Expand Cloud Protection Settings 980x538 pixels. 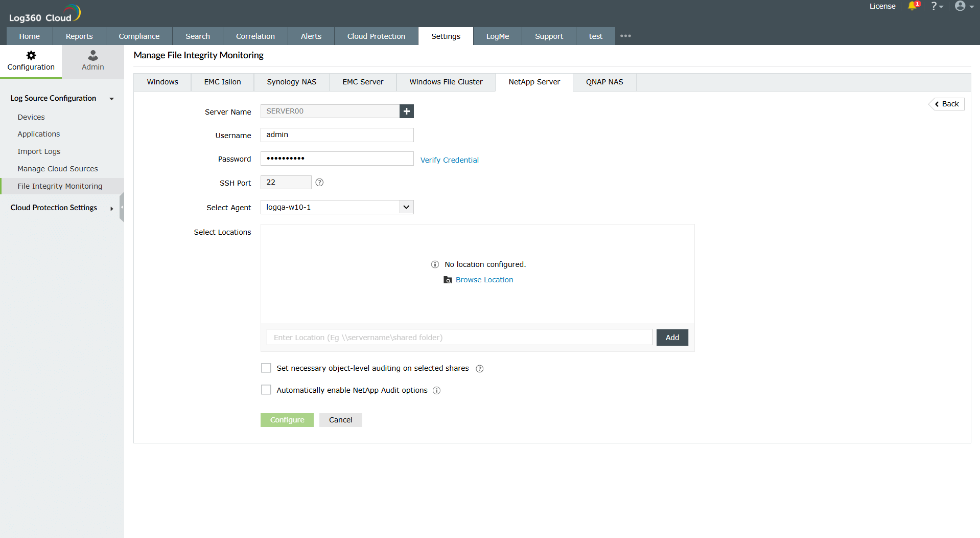111,209
